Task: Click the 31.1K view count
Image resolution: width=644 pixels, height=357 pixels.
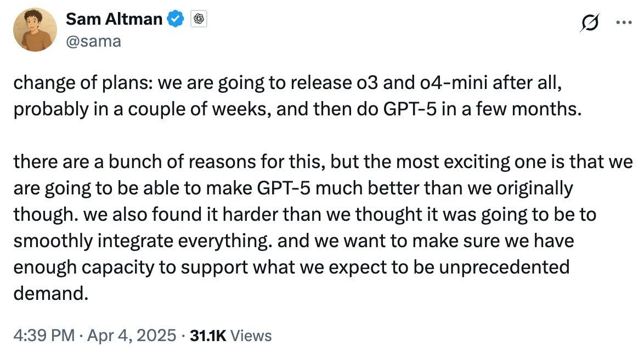Action: click(x=208, y=336)
